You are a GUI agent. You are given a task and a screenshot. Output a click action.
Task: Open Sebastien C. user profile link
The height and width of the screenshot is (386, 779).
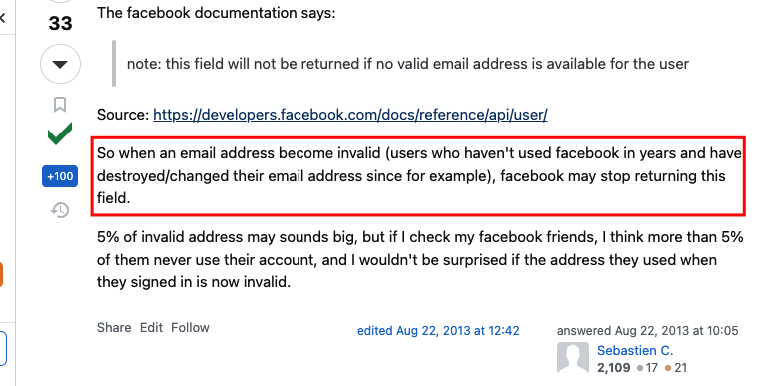[635, 351]
